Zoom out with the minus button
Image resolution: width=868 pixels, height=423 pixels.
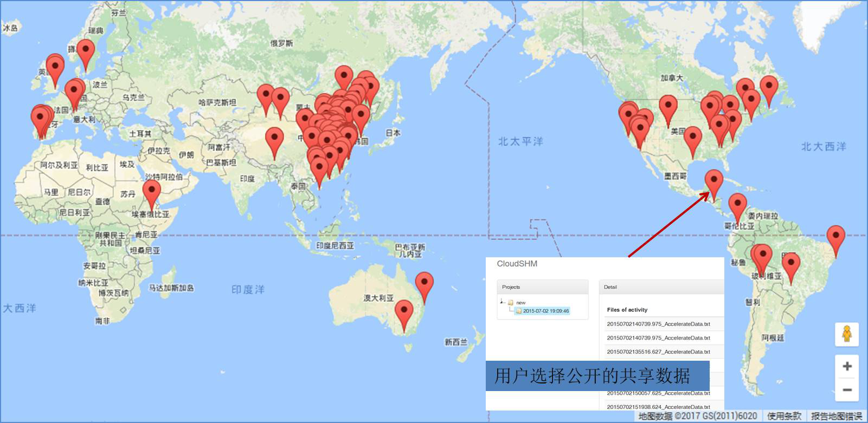847,389
